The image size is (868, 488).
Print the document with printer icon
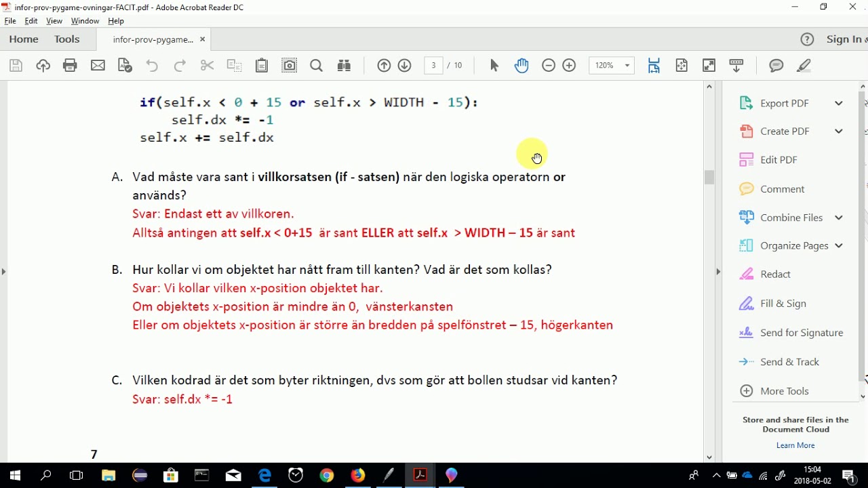coord(70,66)
